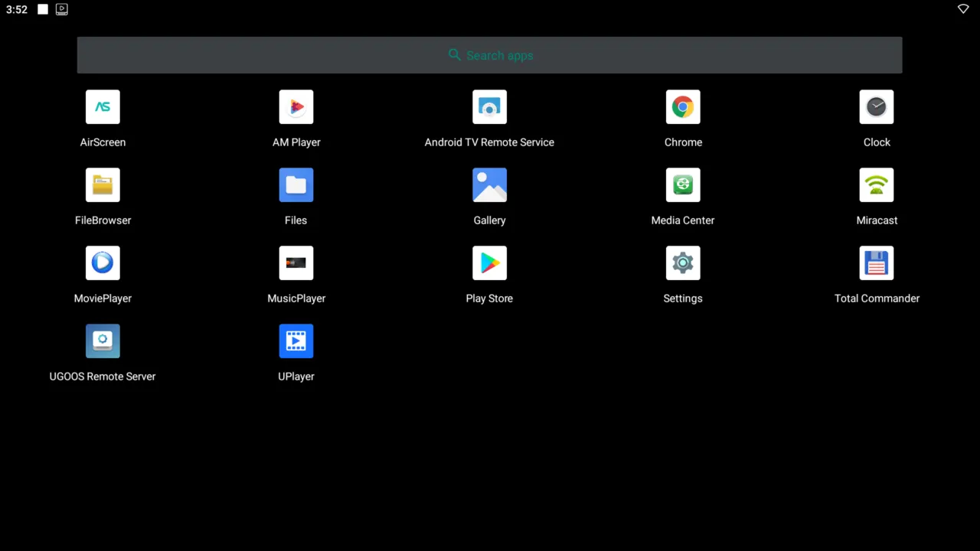980x551 pixels.
Task: Open the Clock app
Action: (877, 107)
